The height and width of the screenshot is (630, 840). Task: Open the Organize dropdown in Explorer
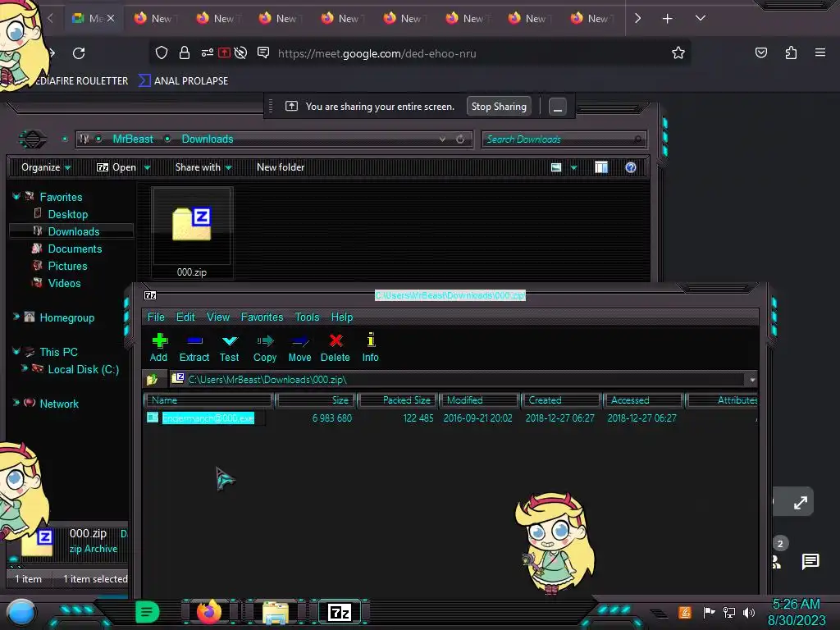tap(46, 167)
